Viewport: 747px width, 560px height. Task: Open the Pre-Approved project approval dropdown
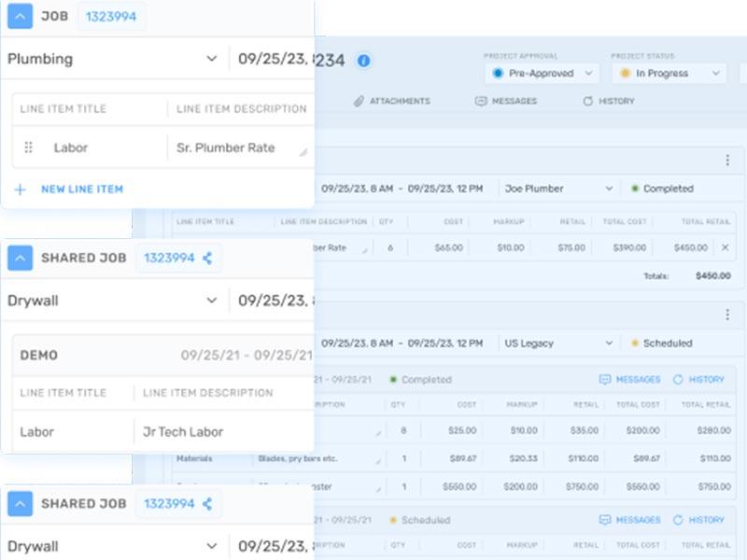[x=543, y=74]
